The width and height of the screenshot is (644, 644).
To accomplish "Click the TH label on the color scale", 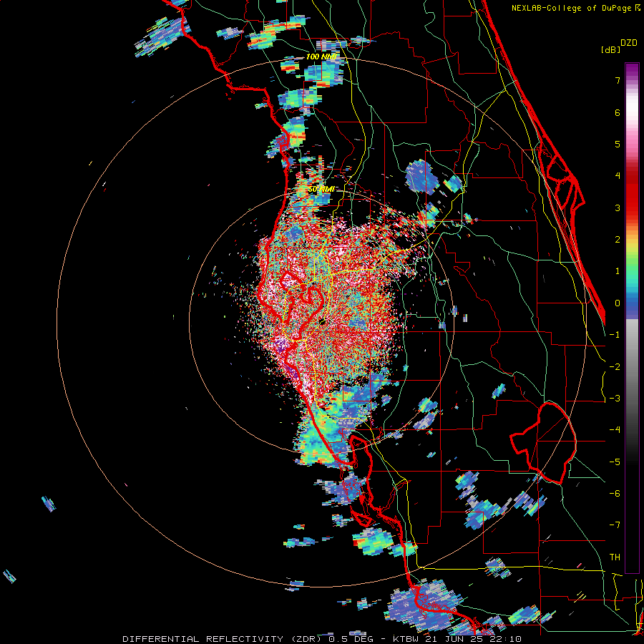I will 615,557.
